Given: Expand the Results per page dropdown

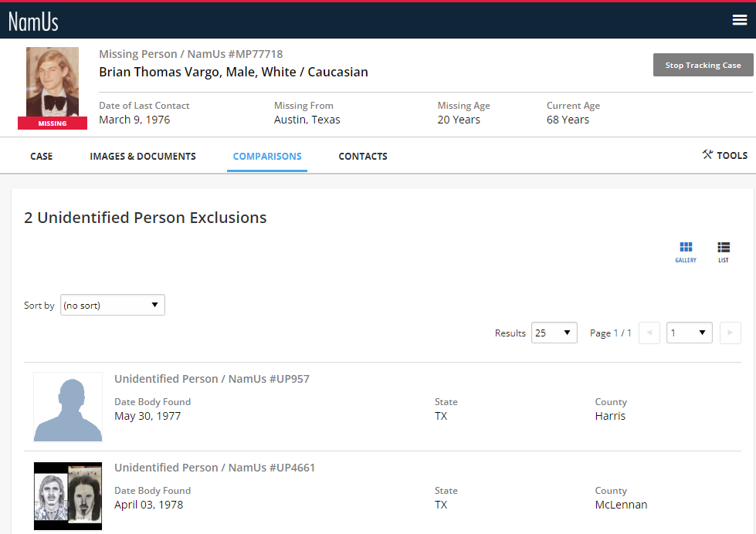Looking at the screenshot, I should coord(554,333).
